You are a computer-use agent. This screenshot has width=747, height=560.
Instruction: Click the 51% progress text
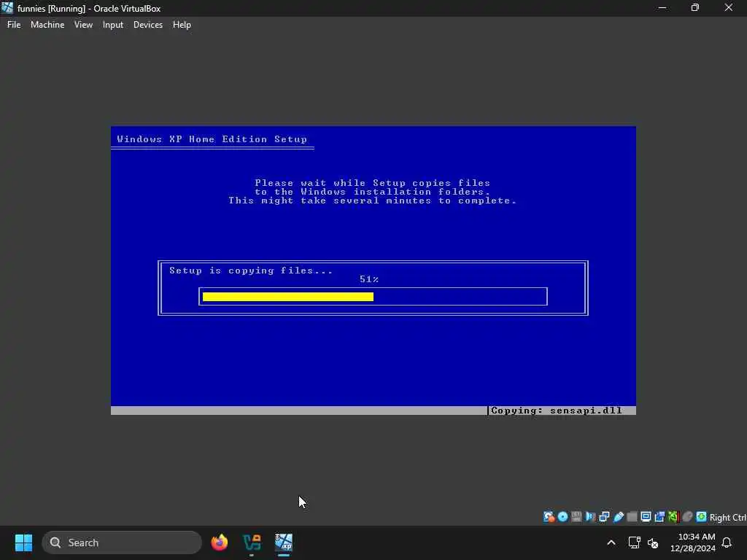click(368, 279)
